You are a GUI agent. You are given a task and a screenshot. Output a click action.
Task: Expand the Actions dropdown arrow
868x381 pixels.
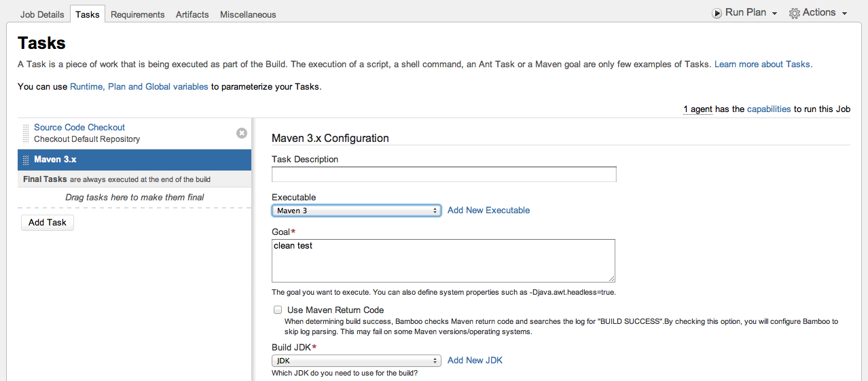coord(844,14)
